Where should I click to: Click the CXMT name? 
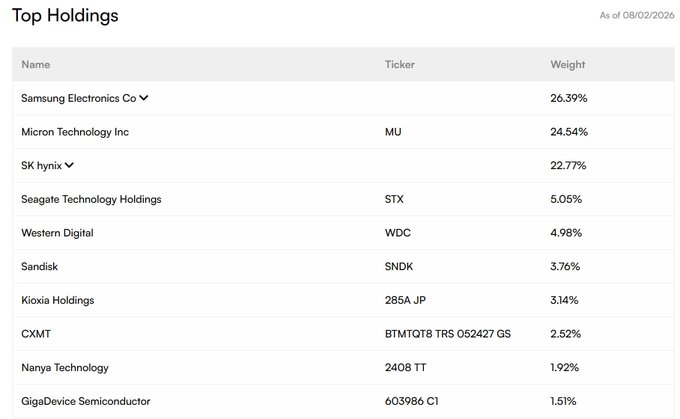coord(36,334)
